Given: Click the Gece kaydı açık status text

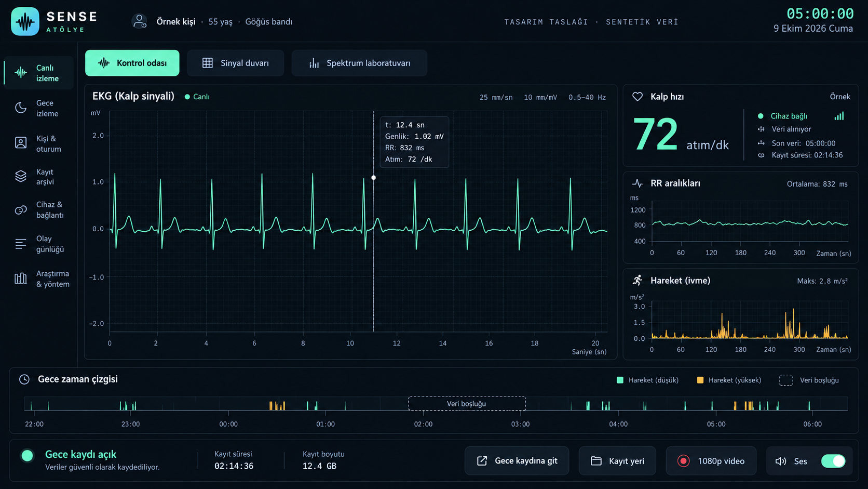Looking at the screenshot, I should tap(80, 454).
